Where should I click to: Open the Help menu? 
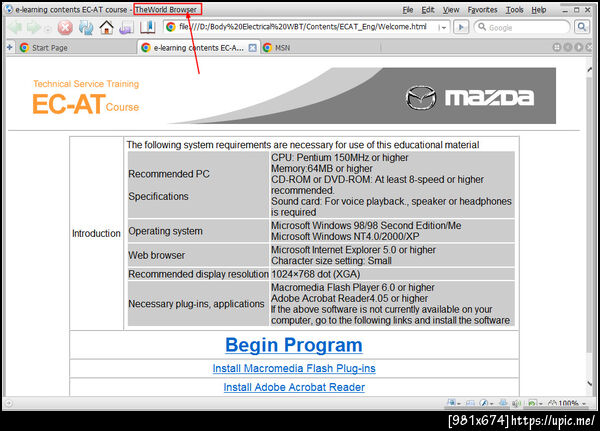click(x=538, y=10)
